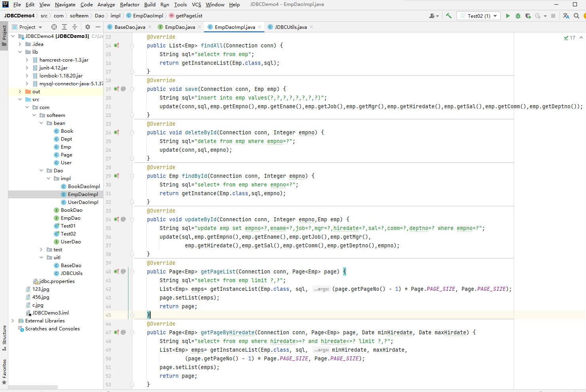The image size is (586, 392).
Task: Click the override gutter icon on line 47
Action: (x=117, y=332)
